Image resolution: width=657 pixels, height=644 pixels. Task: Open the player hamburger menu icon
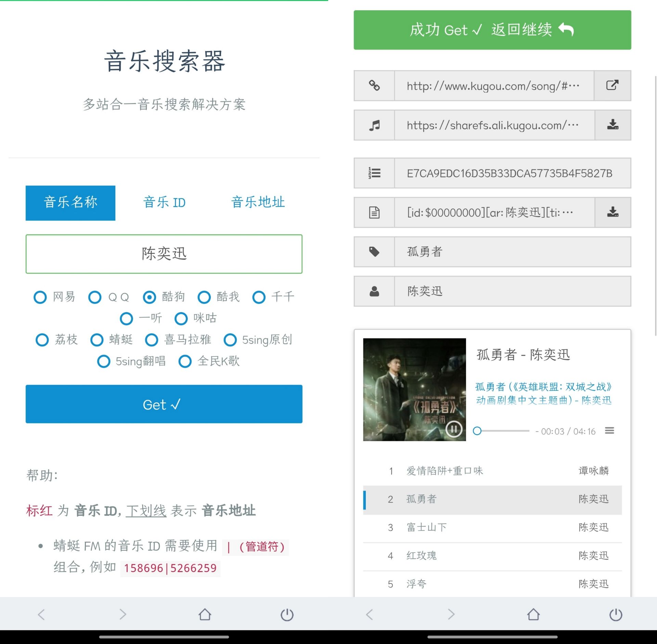click(610, 431)
